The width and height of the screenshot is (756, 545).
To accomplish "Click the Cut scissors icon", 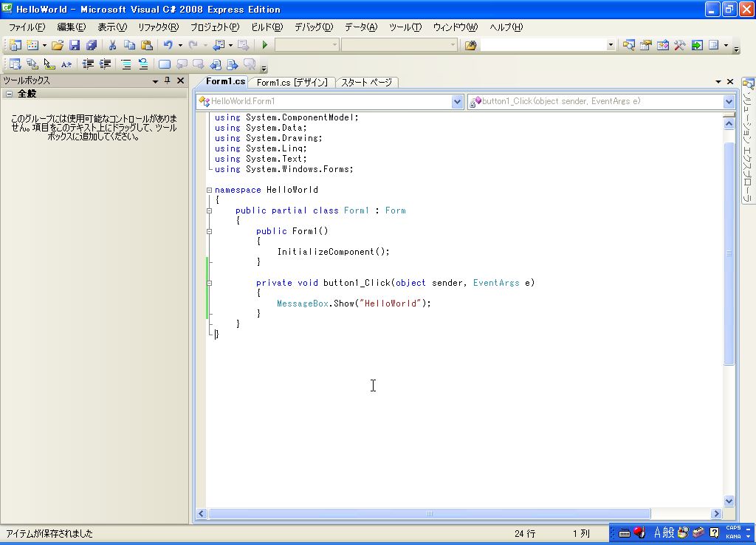I will point(113,45).
